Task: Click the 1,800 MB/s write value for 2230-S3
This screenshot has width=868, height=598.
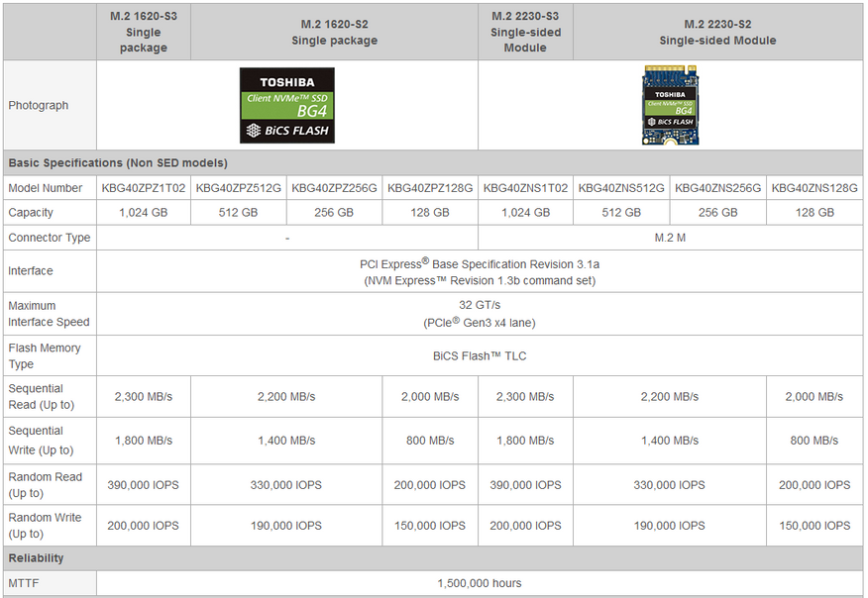Action: [x=525, y=441]
